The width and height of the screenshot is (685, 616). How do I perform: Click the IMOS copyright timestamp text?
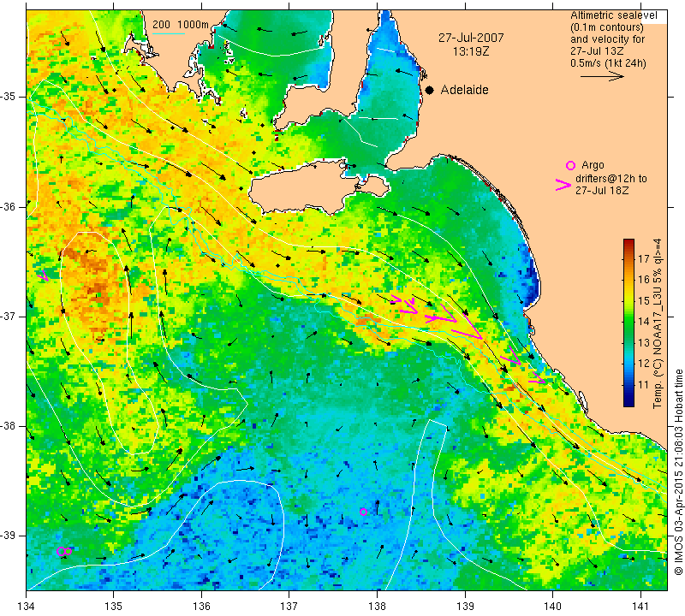click(678, 471)
